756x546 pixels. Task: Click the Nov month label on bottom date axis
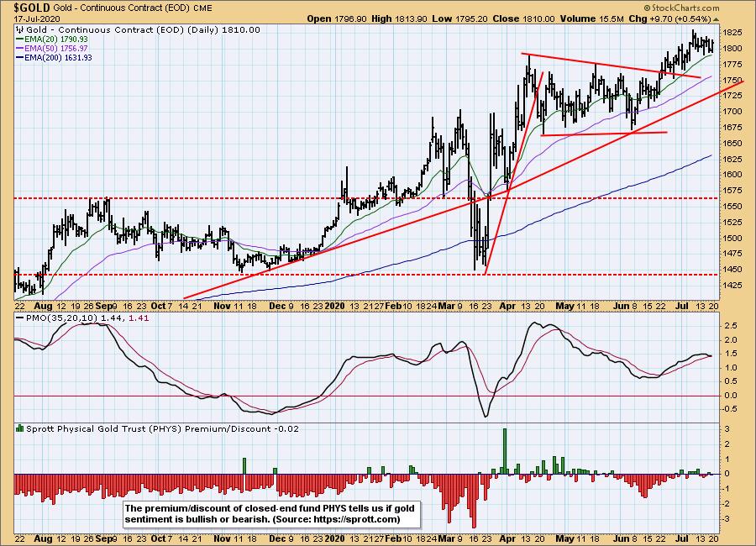(x=222, y=538)
